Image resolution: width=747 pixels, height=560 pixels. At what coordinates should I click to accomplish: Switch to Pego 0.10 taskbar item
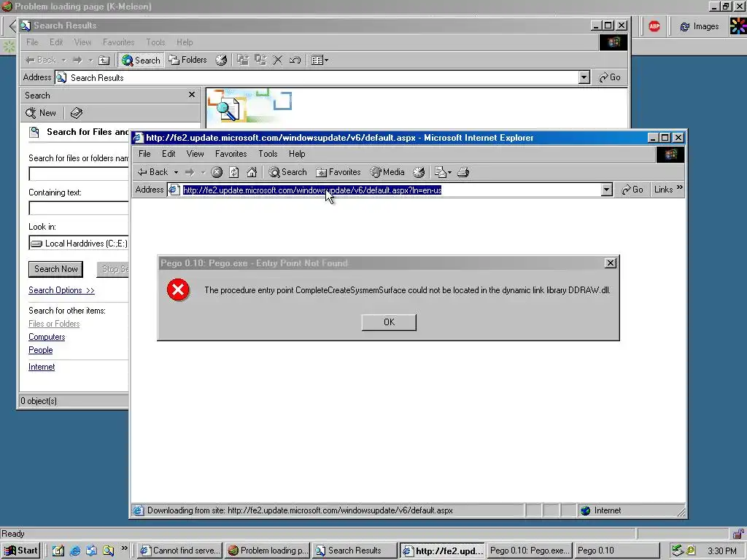pos(616,551)
